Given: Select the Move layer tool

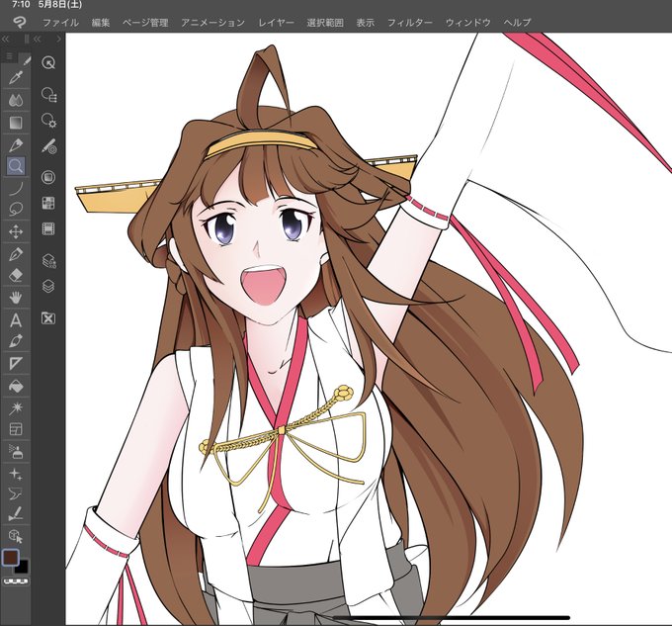Looking at the screenshot, I should pos(16,232).
